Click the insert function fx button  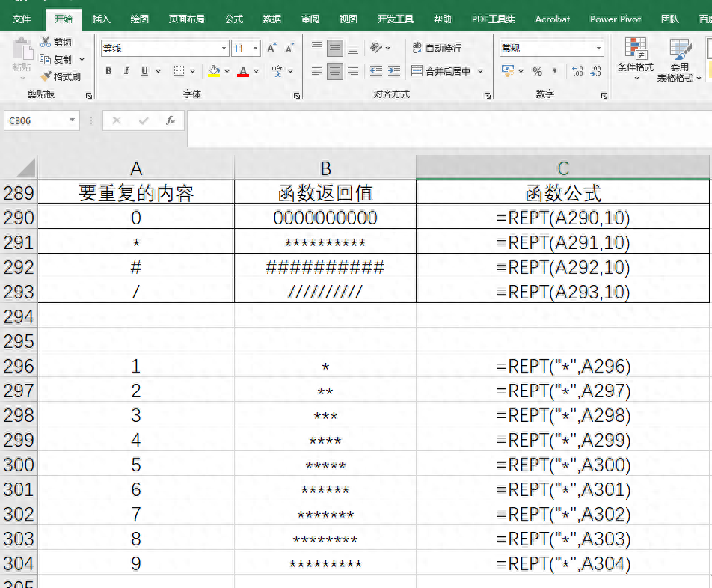tap(171, 120)
